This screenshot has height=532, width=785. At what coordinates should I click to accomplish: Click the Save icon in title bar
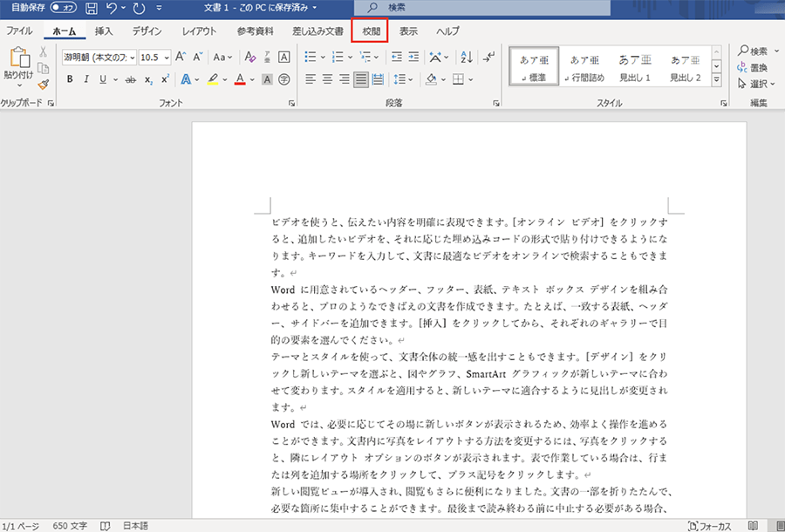point(91,8)
